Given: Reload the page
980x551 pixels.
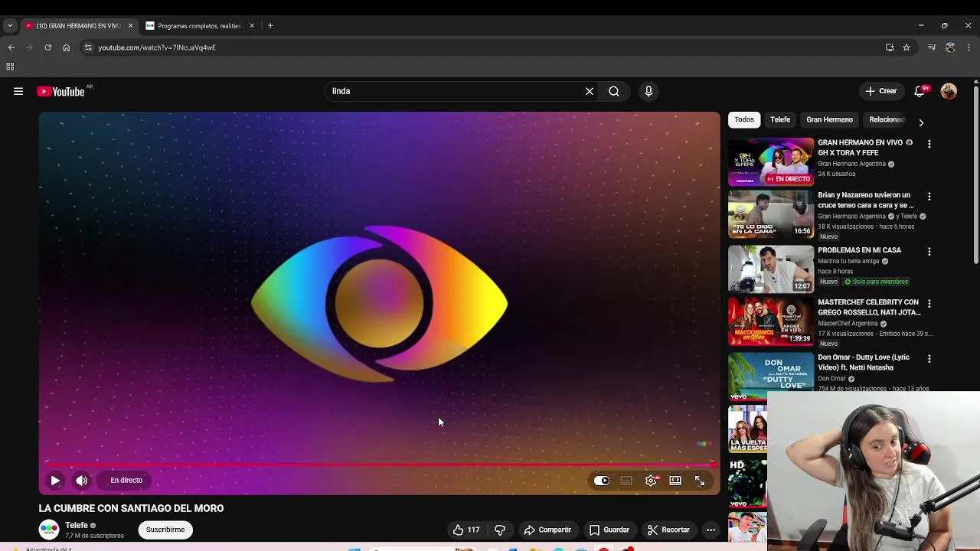Looking at the screenshot, I should coord(47,47).
